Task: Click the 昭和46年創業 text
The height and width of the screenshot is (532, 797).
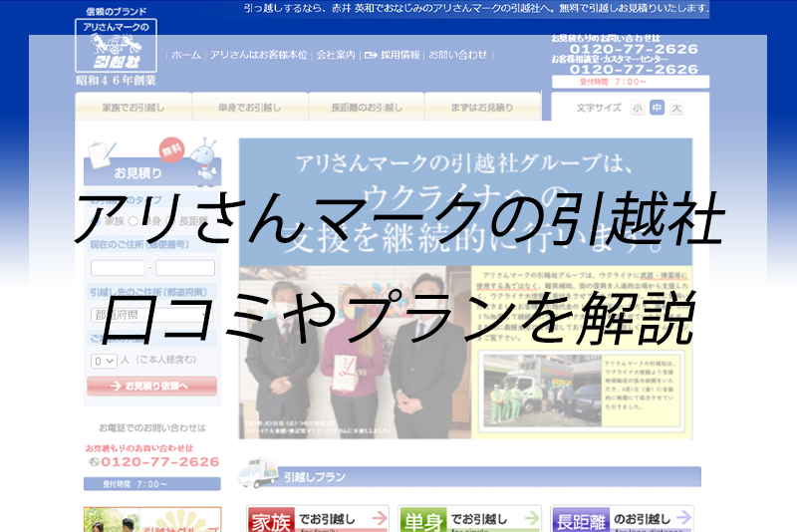Action: [116, 81]
